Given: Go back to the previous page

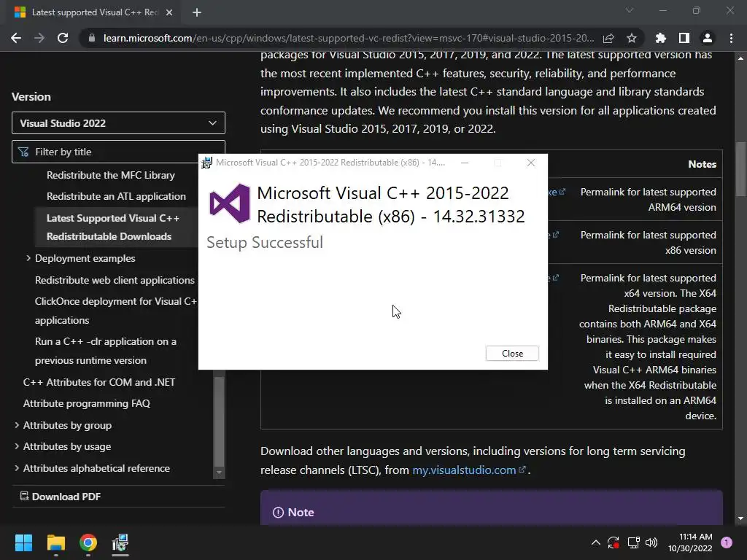Looking at the screenshot, I should pyautogui.click(x=16, y=38).
